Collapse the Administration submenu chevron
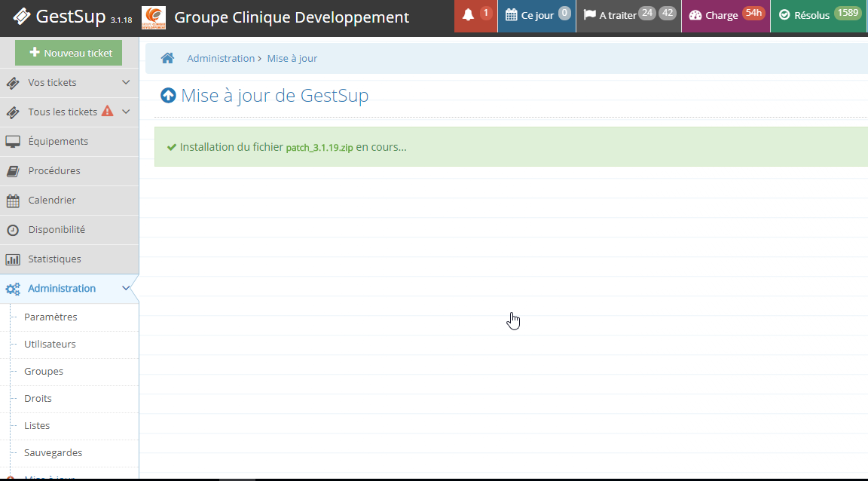Viewport: 868px width, 481px height. pos(127,288)
